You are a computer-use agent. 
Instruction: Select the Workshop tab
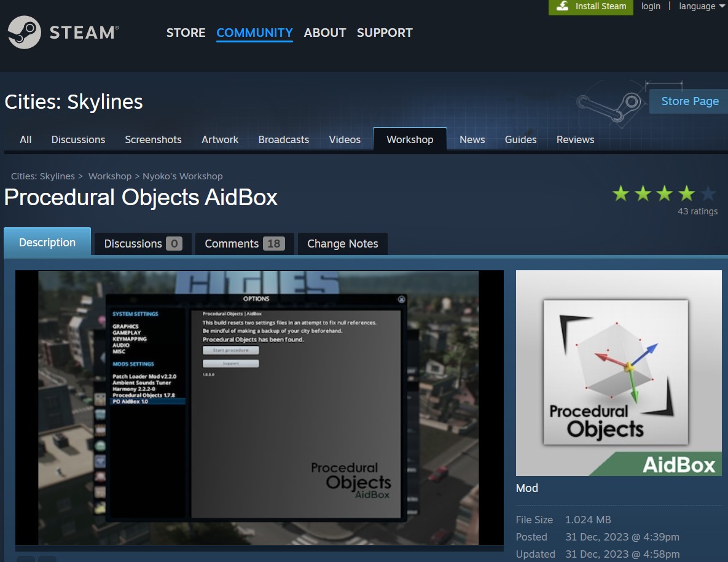point(410,139)
